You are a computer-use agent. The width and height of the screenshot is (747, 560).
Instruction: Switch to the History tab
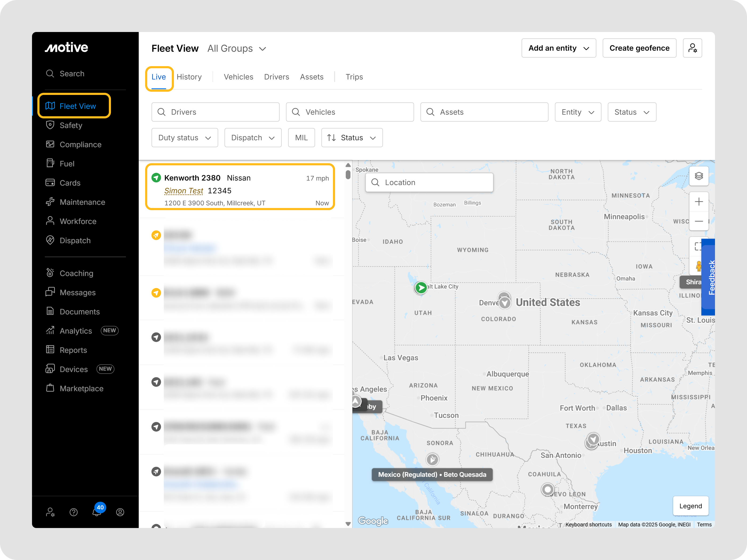[x=189, y=77]
